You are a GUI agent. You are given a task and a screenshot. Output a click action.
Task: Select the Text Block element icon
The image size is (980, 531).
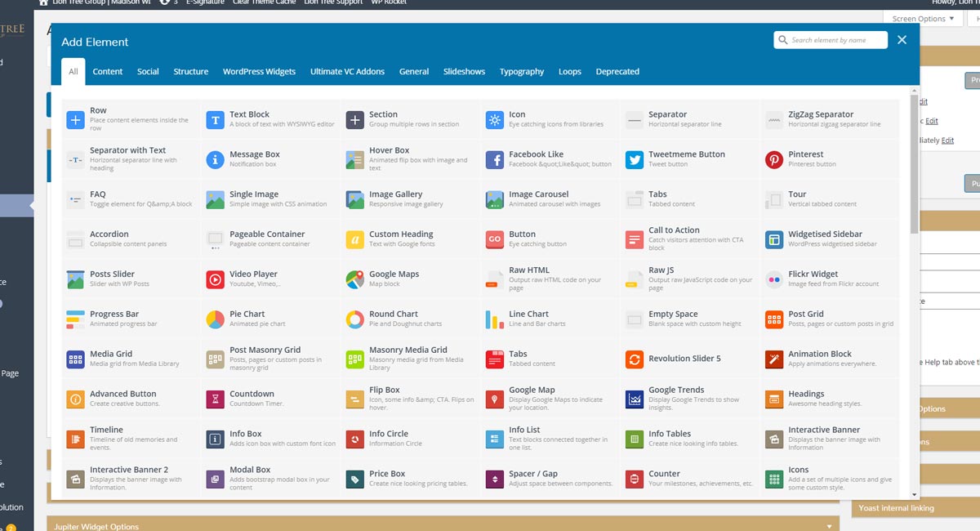click(215, 120)
